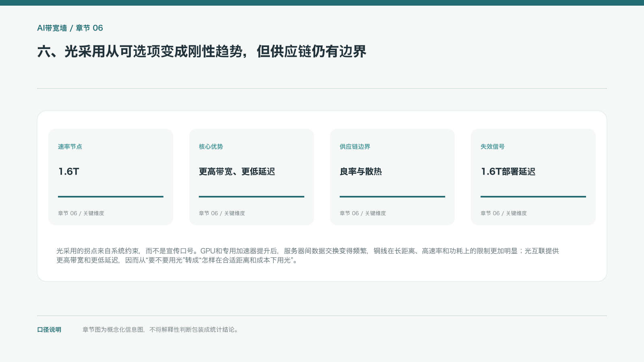Click the '核心优势' card label
Screen dimensions: 644x362
pos(211,146)
